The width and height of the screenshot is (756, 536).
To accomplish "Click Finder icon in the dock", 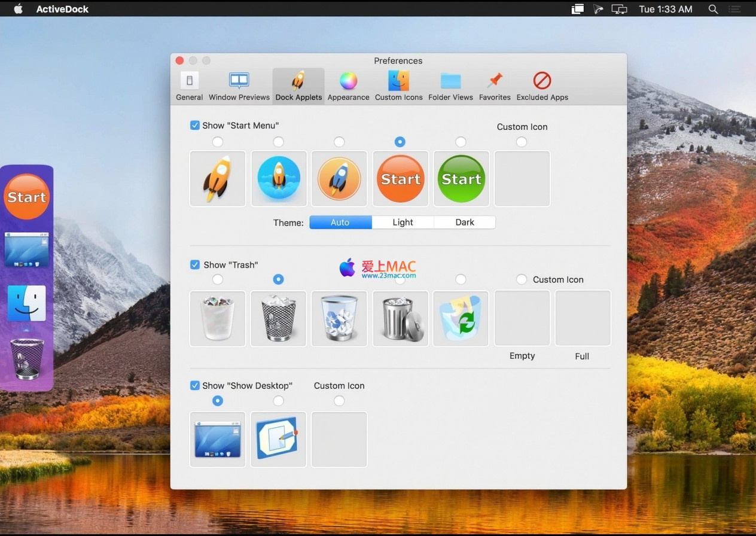I will point(26,303).
